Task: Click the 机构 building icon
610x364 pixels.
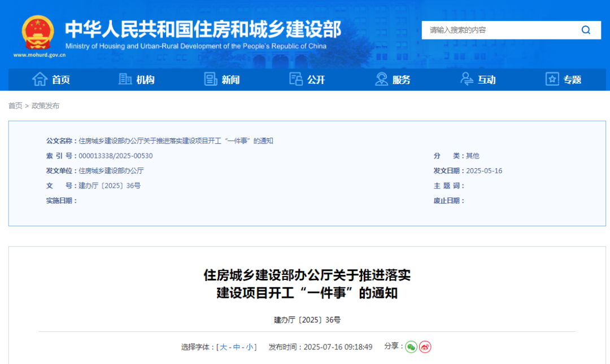Action: coord(125,80)
